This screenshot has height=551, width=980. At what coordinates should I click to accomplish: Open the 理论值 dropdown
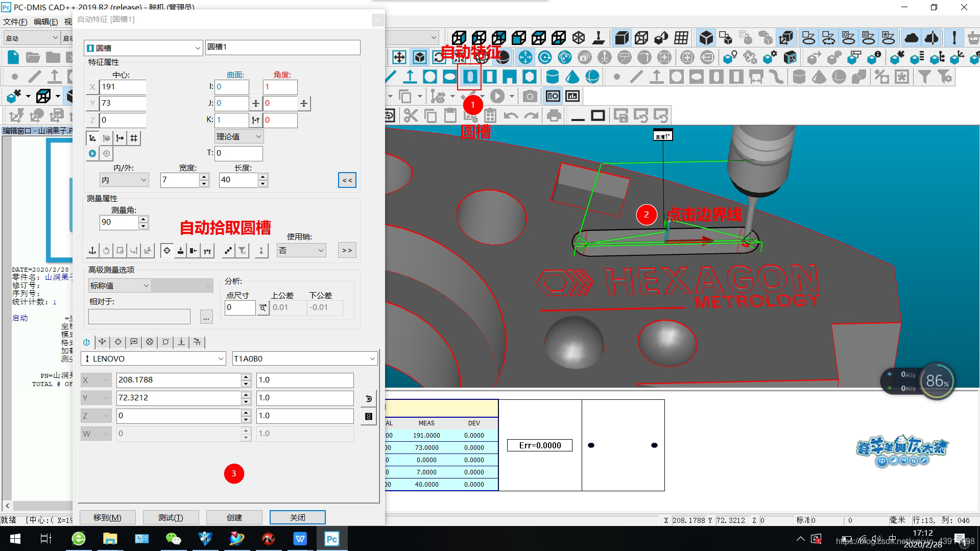pos(239,137)
